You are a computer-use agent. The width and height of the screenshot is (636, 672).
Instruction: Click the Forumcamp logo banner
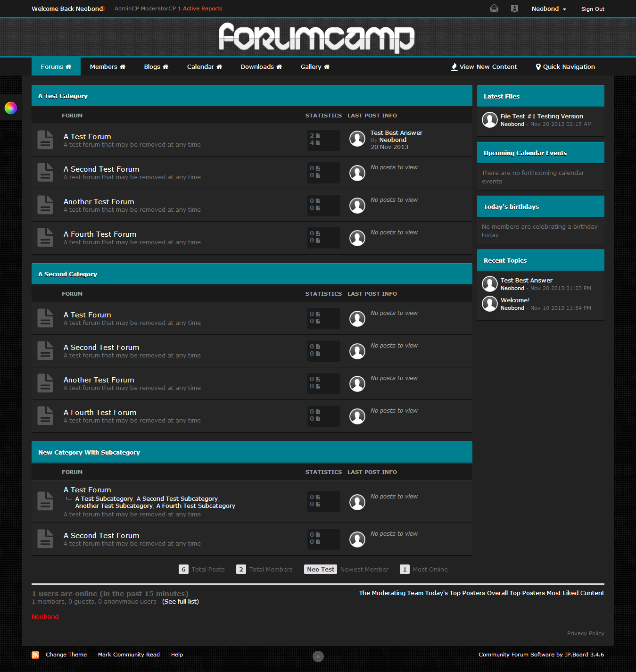point(317,37)
